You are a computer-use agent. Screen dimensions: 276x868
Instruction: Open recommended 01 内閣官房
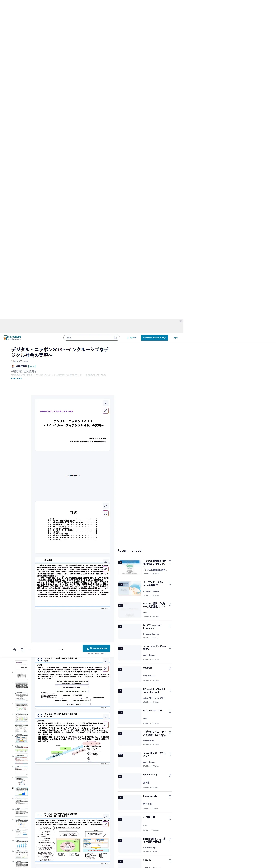[149, 818]
